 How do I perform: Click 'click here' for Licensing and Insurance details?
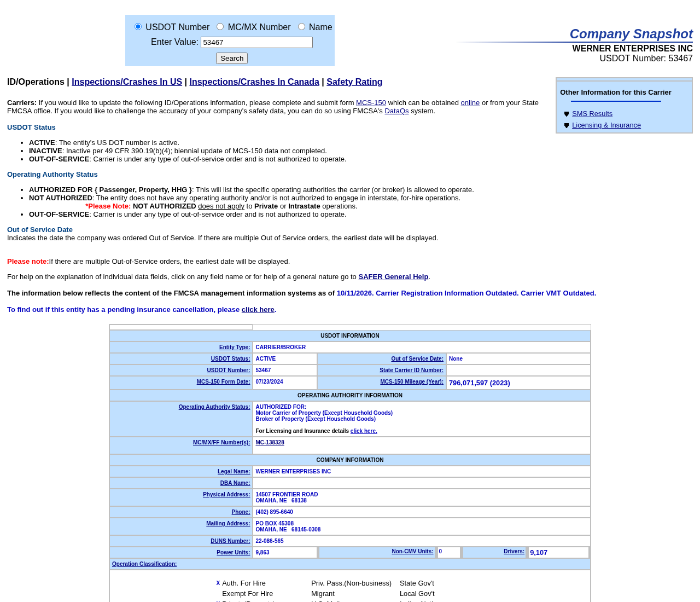click(x=364, y=431)
